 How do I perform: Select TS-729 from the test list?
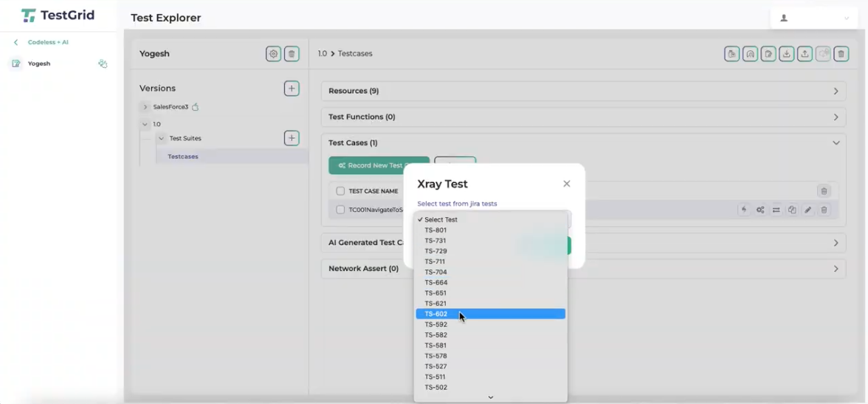point(490,251)
